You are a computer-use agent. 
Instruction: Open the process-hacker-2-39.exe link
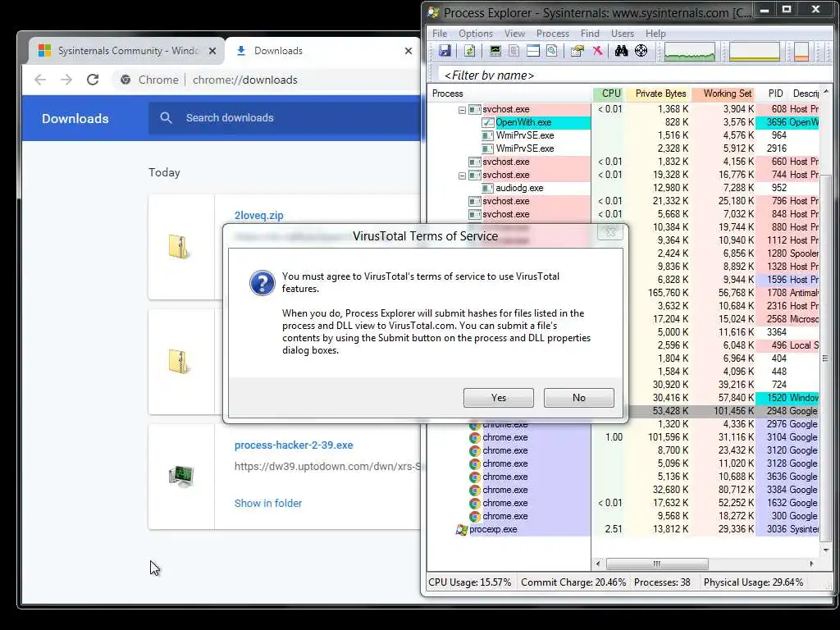click(294, 445)
